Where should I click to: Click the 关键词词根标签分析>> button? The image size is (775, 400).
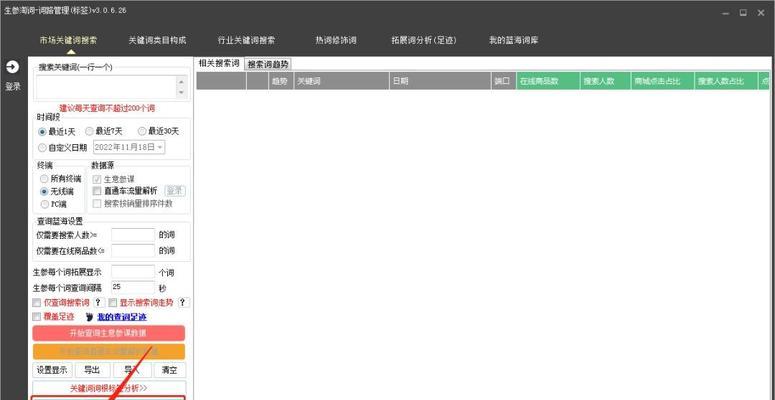coord(109,388)
